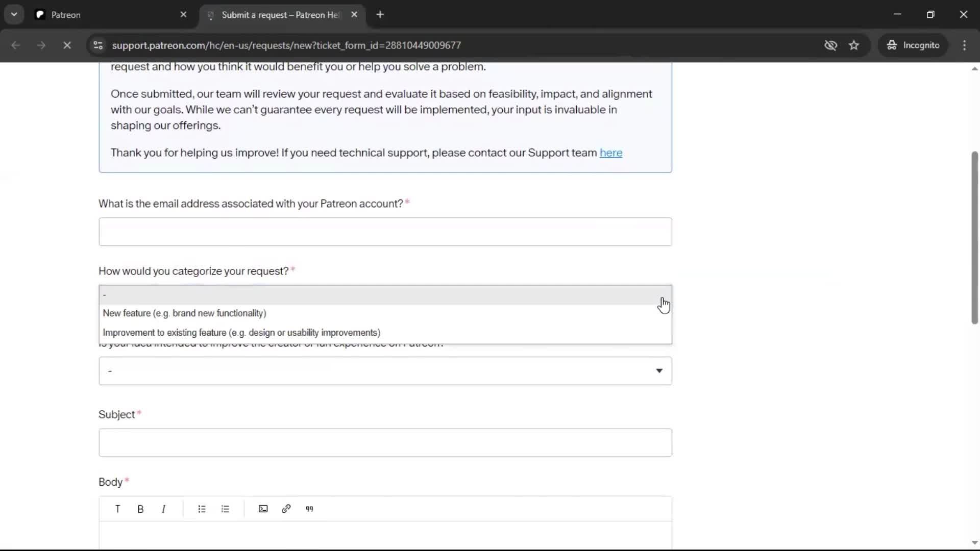
Task: Expand the creator or fan experience dropdown
Action: coord(385,371)
